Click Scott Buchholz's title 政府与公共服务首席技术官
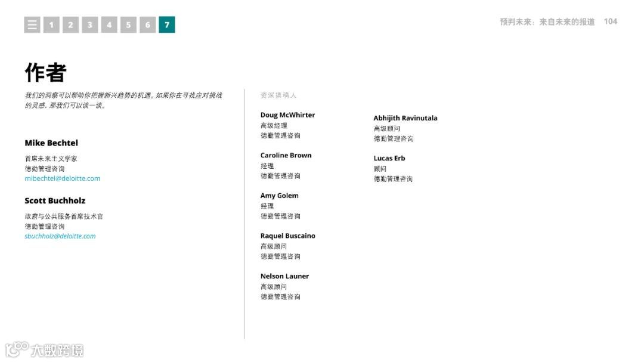The width and height of the screenshot is (644, 362). pos(64,216)
